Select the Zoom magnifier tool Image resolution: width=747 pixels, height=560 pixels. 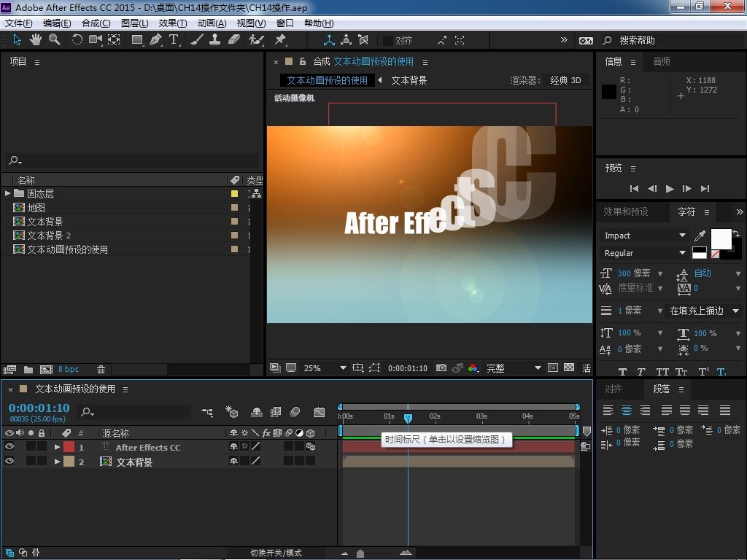coord(54,40)
